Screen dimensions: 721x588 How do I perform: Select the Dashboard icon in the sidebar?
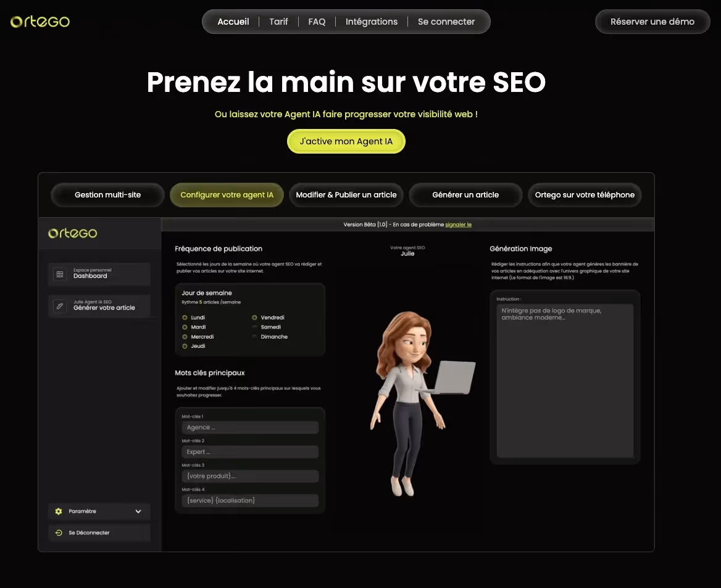60,275
